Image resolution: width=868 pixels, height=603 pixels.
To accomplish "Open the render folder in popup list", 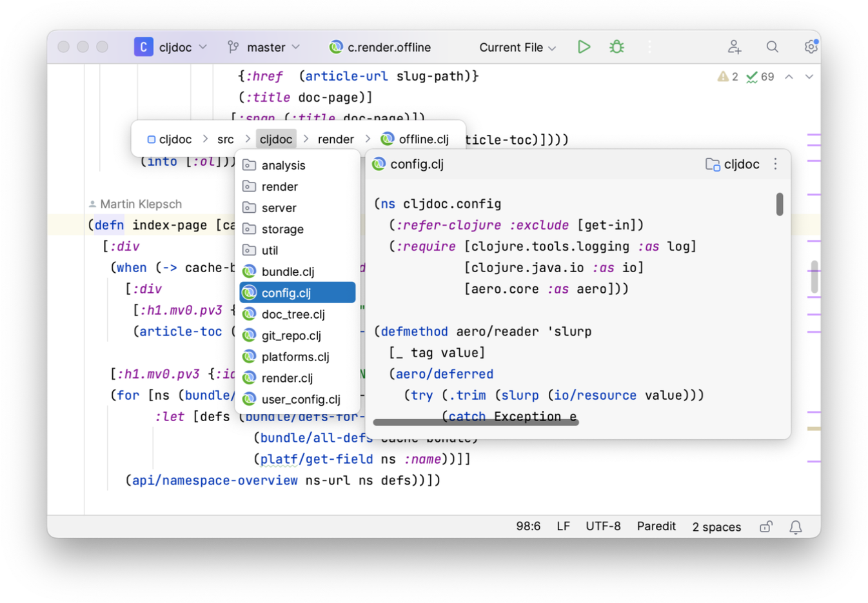I will point(297,186).
